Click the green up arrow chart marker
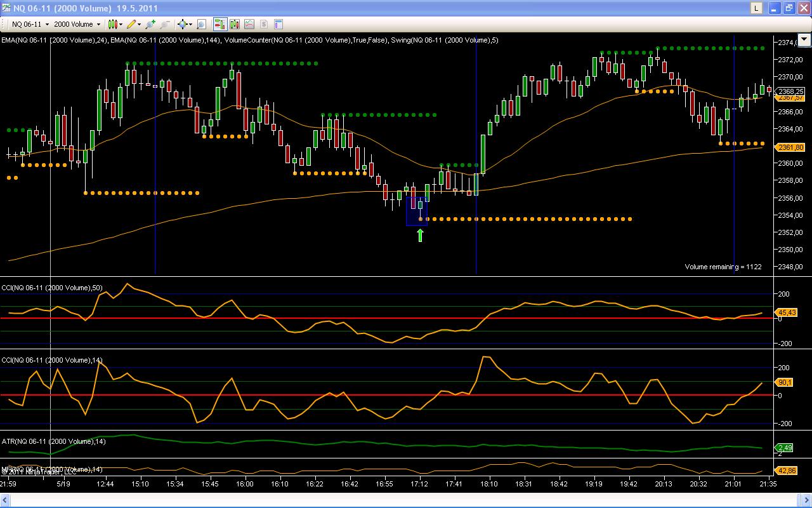 click(x=420, y=236)
